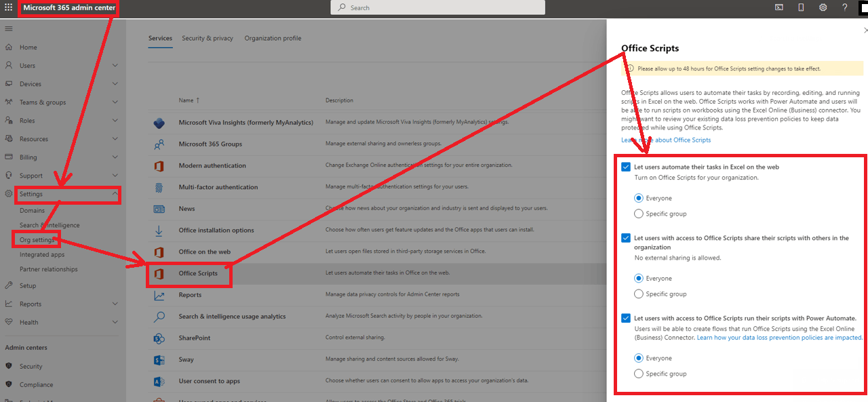
Task: Select Everyone under share scripts option
Action: coord(638,278)
